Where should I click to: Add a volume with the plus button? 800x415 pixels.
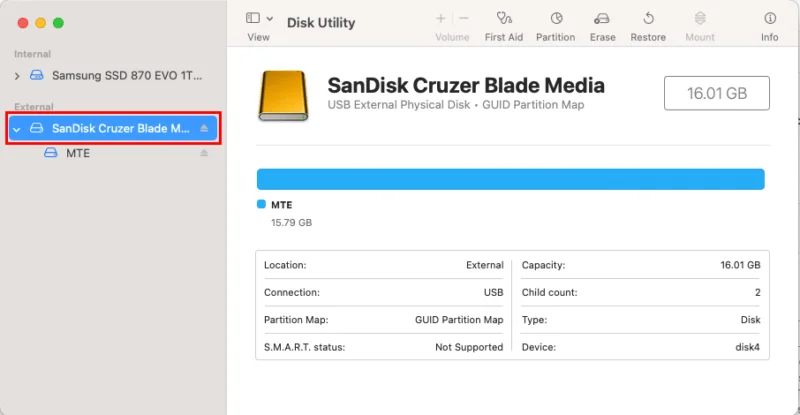pyautogui.click(x=440, y=19)
